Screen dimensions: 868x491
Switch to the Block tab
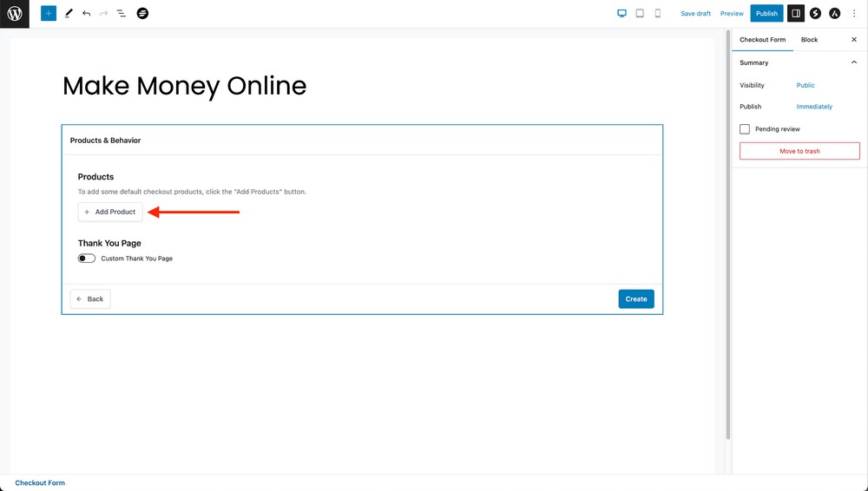tap(809, 40)
